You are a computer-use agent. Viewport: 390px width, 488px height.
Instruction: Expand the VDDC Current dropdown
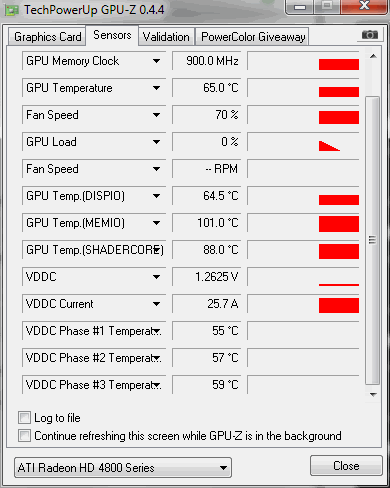pos(156,304)
